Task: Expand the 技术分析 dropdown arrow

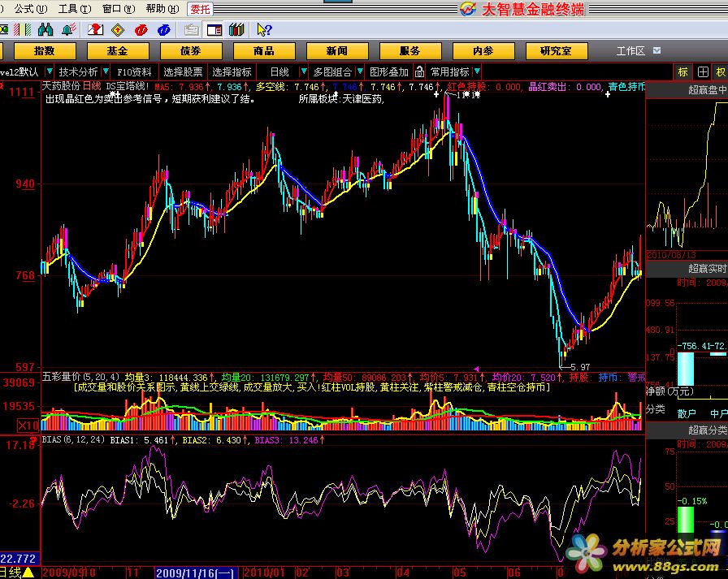Action: (x=106, y=71)
